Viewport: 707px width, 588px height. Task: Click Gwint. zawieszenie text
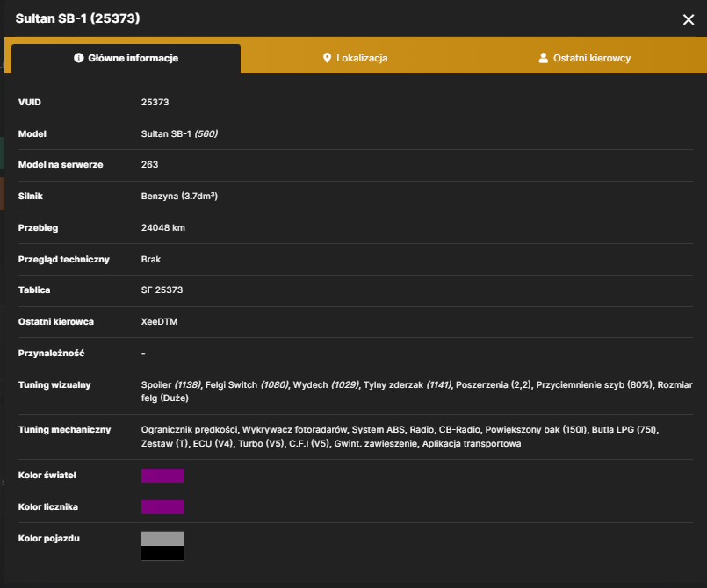376,444
